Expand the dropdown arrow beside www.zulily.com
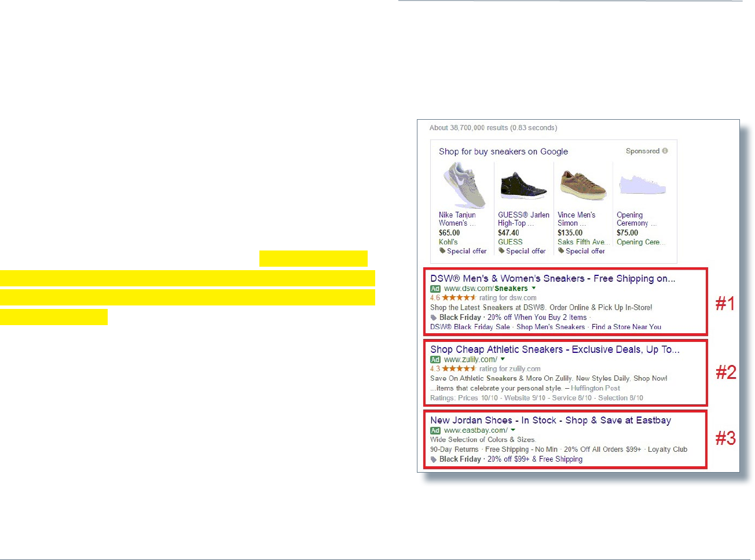The width and height of the screenshot is (755, 560). point(503,359)
